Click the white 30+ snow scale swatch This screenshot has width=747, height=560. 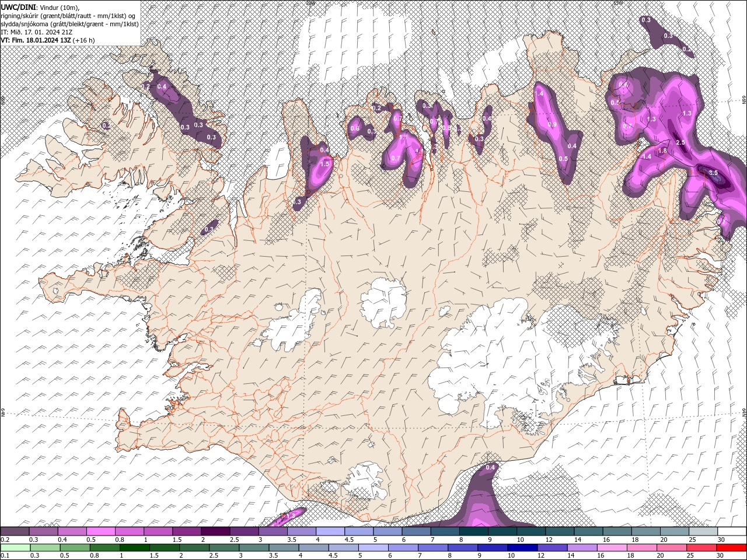point(731,531)
